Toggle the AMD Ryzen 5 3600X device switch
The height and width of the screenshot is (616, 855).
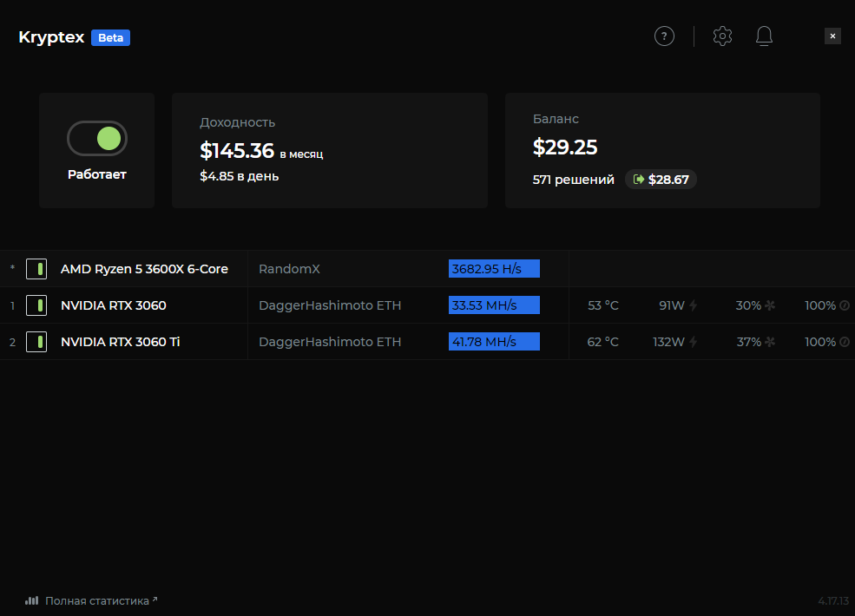point(36,269)
